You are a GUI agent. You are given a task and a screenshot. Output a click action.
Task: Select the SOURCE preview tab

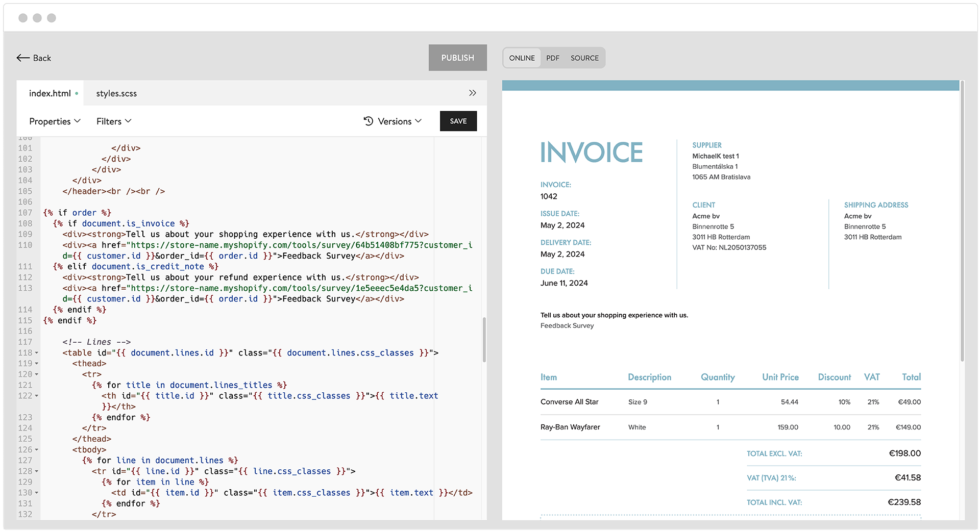click(584, 58)
